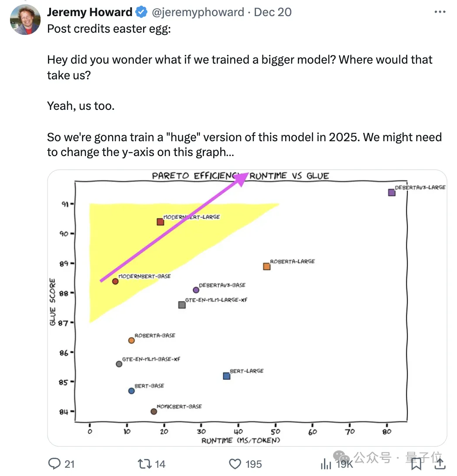The image size is (457, 476).
Task: Click the WeChat logo in the watermark
Action: 341,456
